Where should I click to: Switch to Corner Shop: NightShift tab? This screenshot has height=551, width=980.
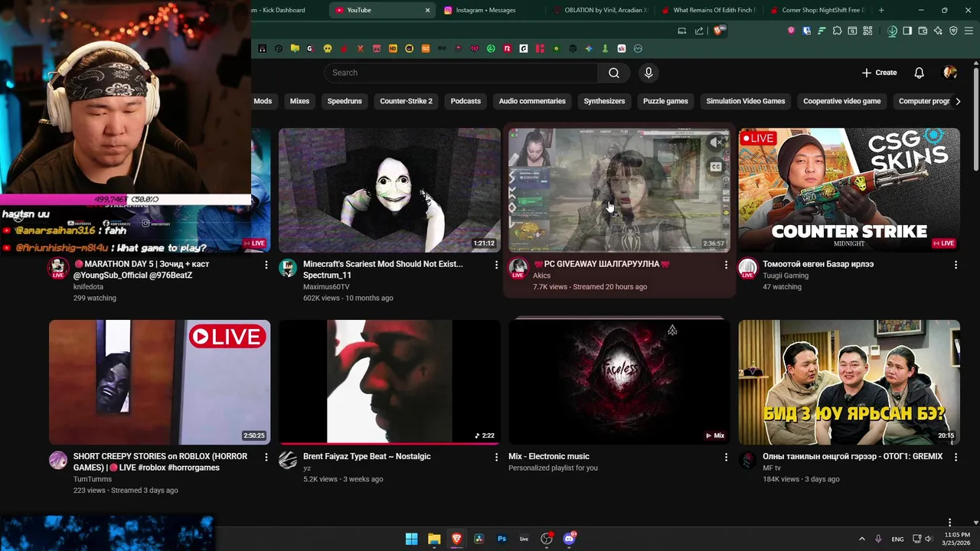(818, 10)
